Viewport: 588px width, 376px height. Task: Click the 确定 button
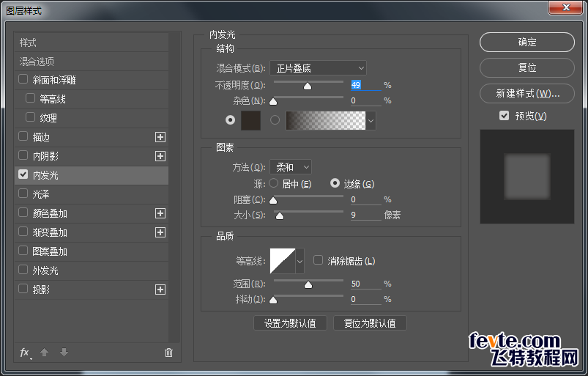tap(527, 42)
